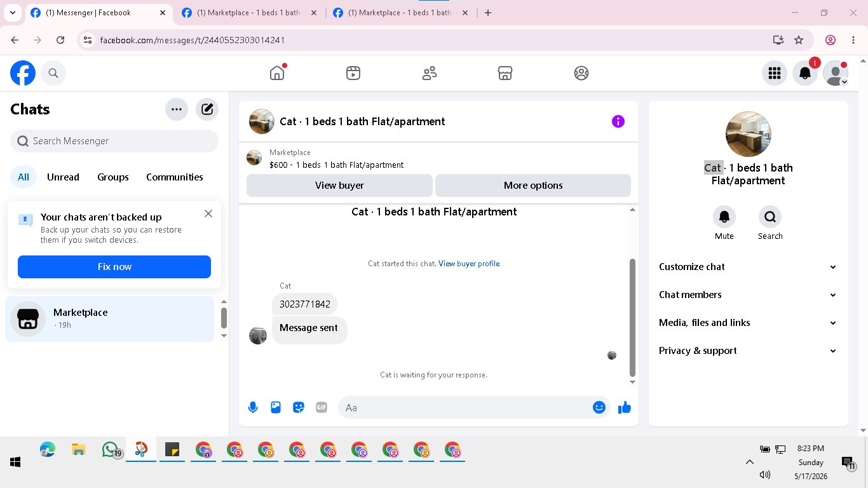Open site information icon in address bar
Image resolution: width=868 pixels, height=488 pixels.
pos(88,40)
